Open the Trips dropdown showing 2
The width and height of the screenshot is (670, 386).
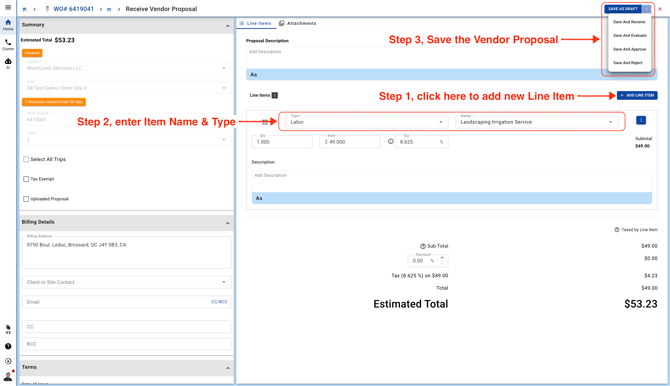tap(126, 139)
